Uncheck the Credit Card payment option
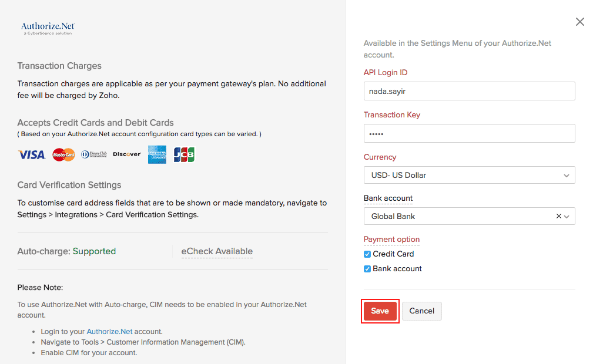This screenshot has width=593, height=364. pos(367,254)
